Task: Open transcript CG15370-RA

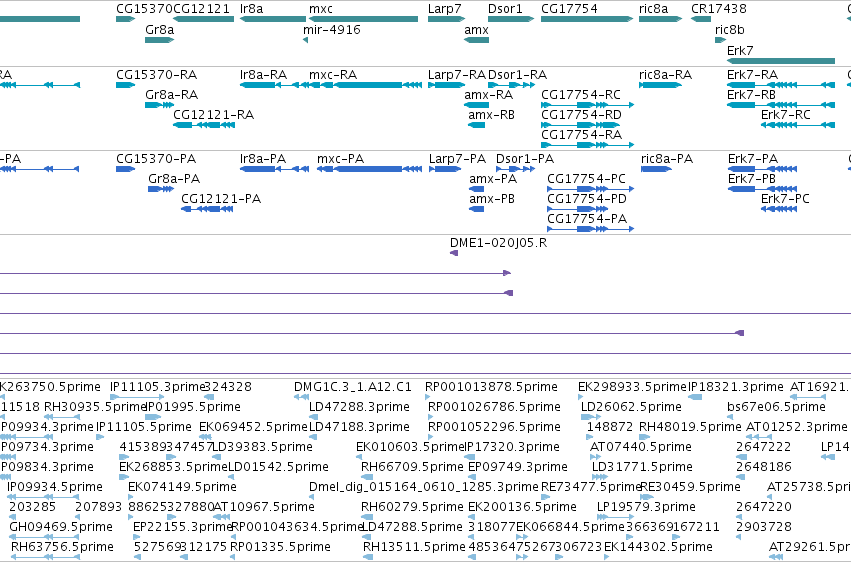Action: coord(156,74)
